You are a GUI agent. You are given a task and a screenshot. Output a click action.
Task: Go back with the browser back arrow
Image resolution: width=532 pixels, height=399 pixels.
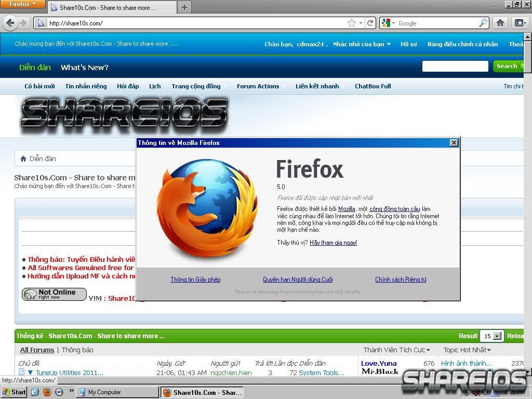pos(10,23)
